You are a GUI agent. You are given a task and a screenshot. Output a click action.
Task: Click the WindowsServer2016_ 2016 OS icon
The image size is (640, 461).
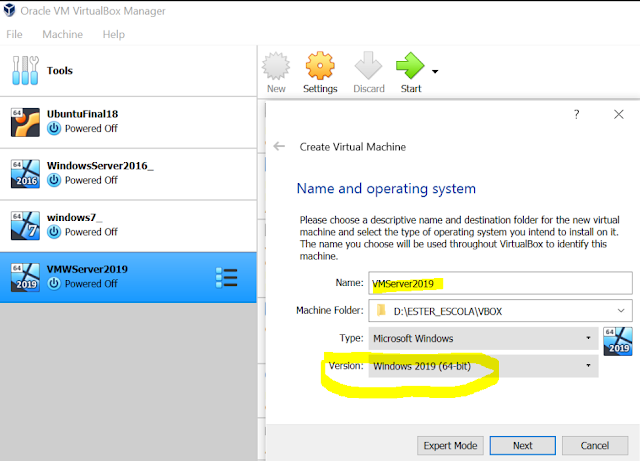[25, 174]
